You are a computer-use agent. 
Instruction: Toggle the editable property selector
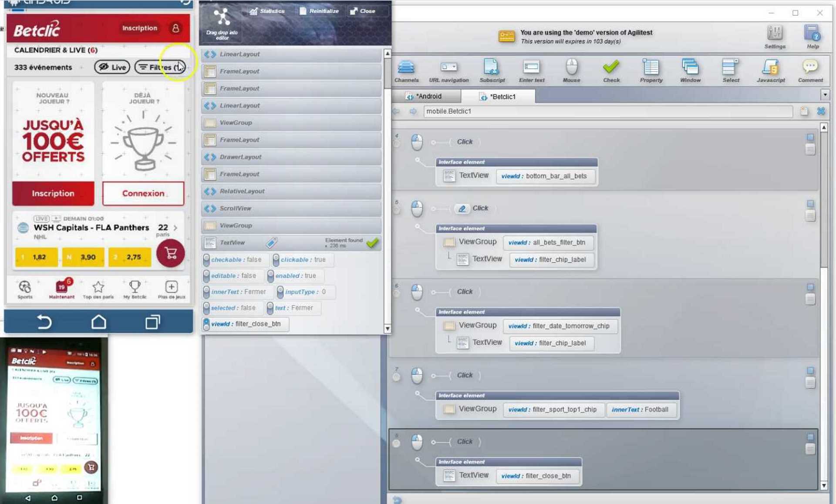click(x=206, y=276)
